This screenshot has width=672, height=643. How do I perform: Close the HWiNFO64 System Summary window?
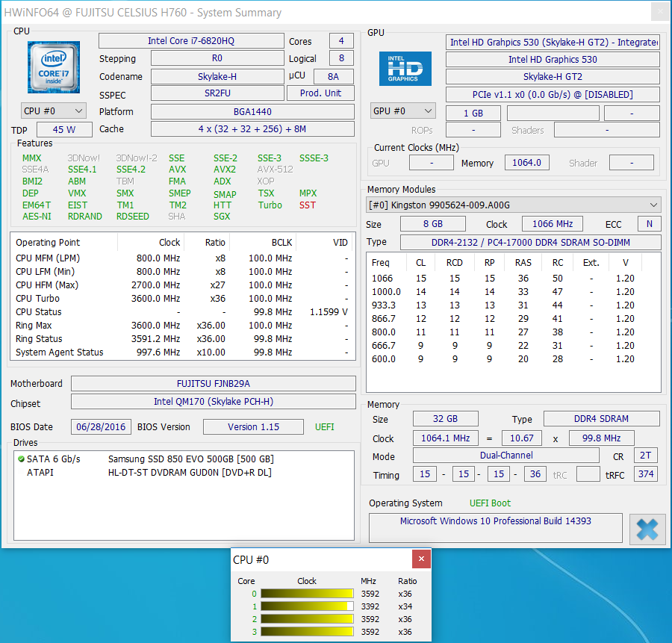(x=661, y=12)
